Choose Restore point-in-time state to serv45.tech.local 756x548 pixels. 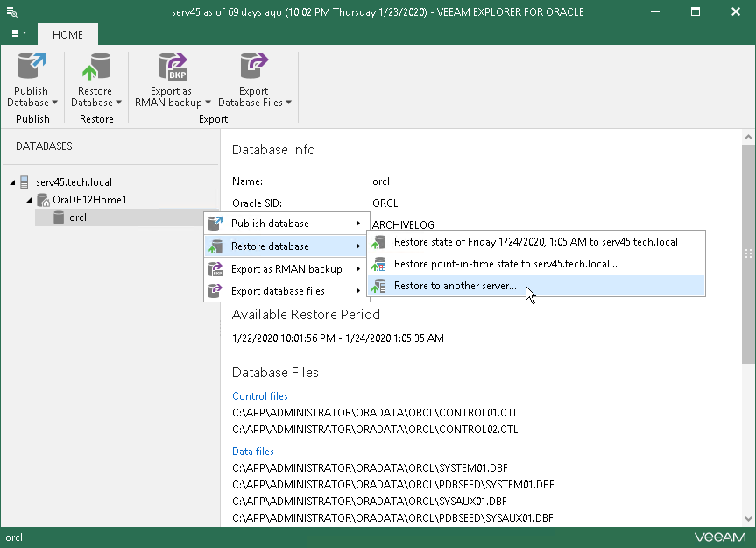coord(505,264)
